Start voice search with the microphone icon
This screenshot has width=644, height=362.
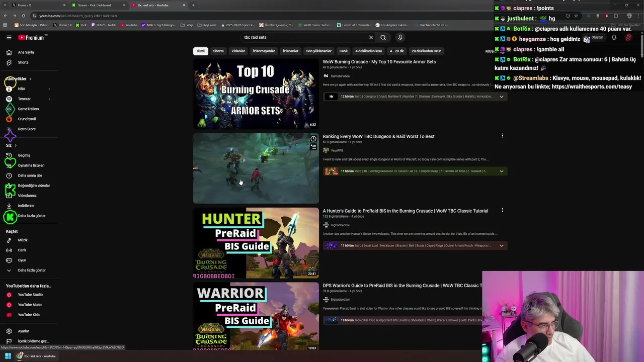(x=400, y=37)
